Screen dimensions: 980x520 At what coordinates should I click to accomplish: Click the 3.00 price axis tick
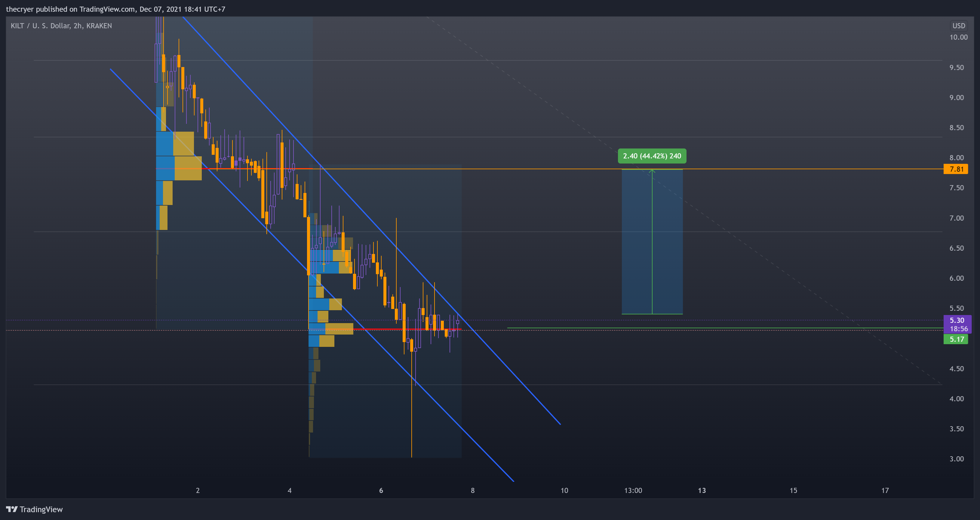(957, 459)
